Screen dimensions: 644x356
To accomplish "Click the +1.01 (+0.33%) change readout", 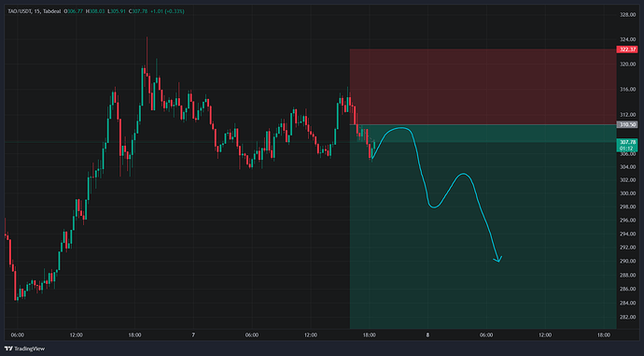I will coord(167,11).
